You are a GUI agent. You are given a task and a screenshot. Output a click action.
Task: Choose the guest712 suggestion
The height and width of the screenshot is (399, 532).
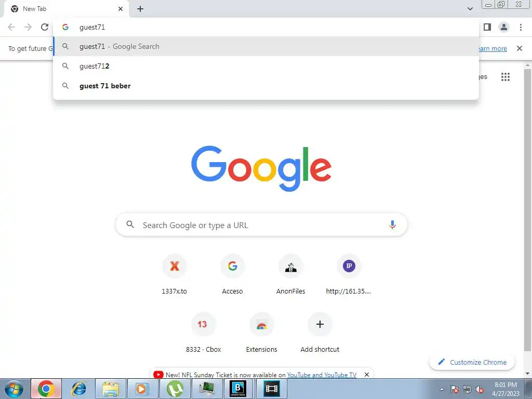tap(266, 66)
